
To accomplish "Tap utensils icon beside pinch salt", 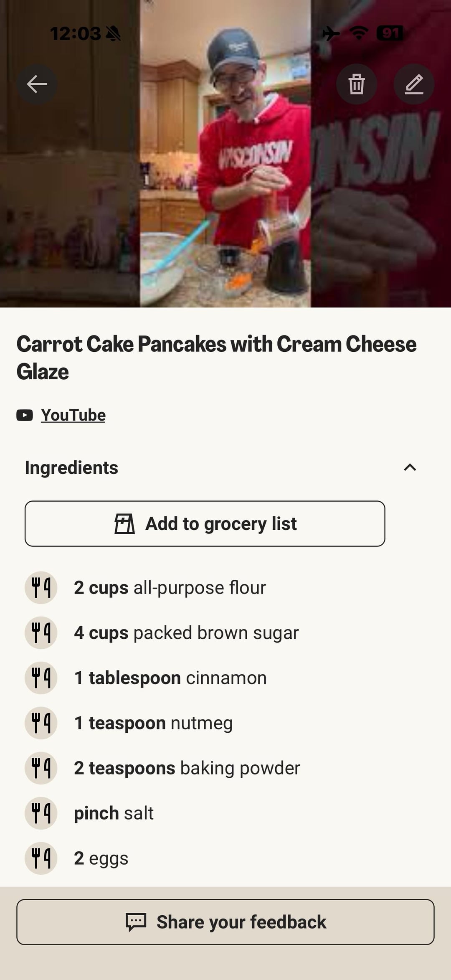I will (x=41, y=813).
